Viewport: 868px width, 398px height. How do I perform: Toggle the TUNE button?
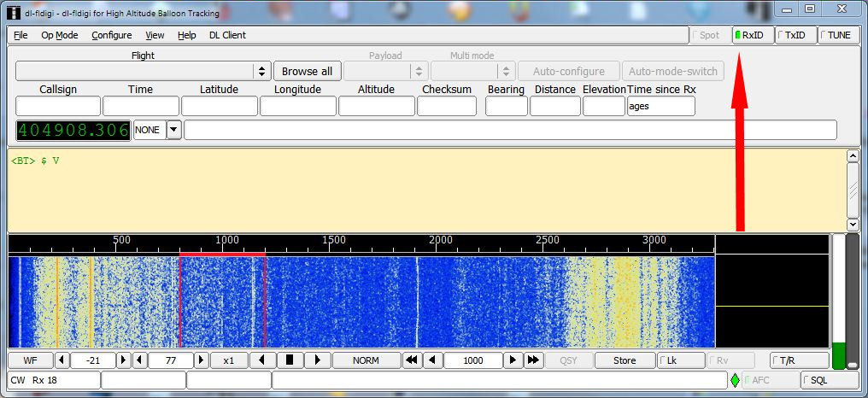click(x=838, y=35)
